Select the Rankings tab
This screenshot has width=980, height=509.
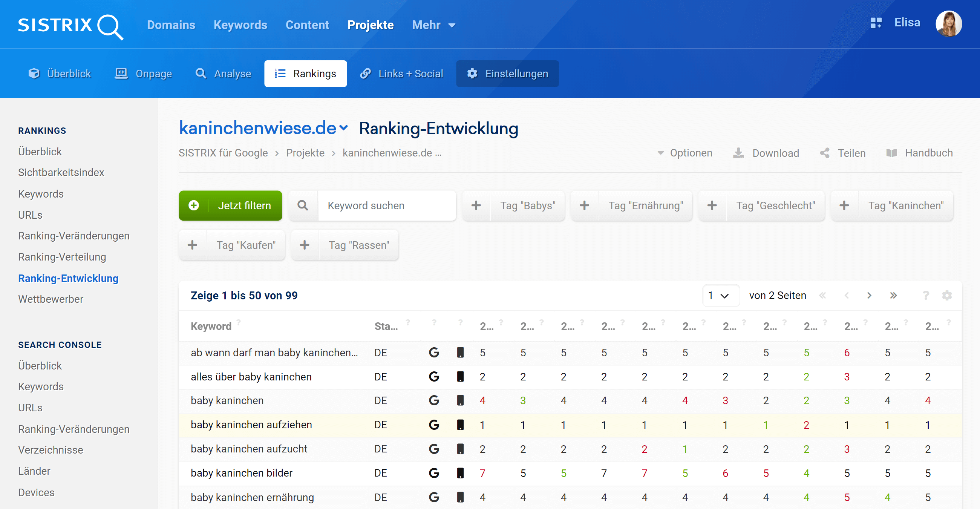[305, 74]
